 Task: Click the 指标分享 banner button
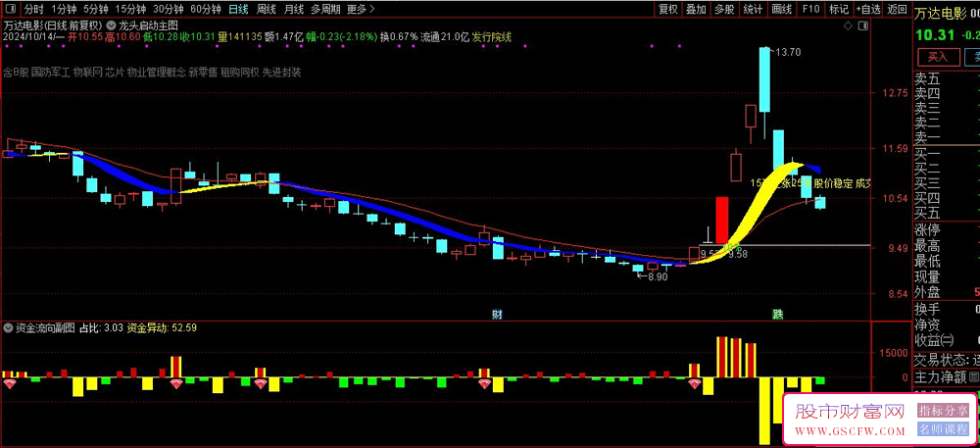click(x=943, y=411)
